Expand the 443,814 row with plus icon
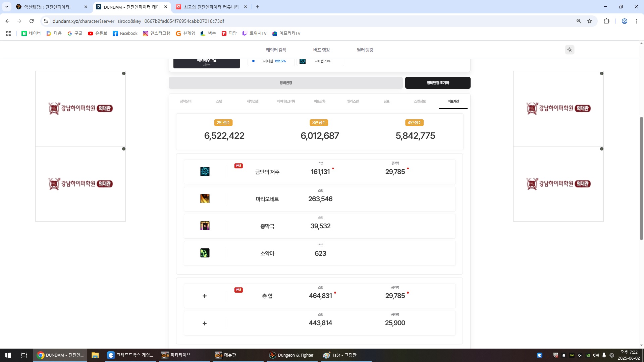Viewport: 644px width, 362px height. (205, 323)
